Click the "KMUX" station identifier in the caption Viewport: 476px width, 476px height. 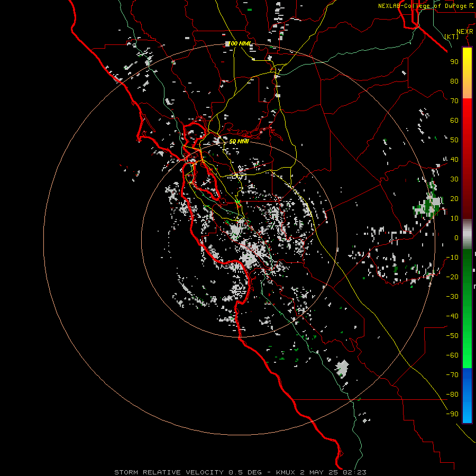[286, 472]
